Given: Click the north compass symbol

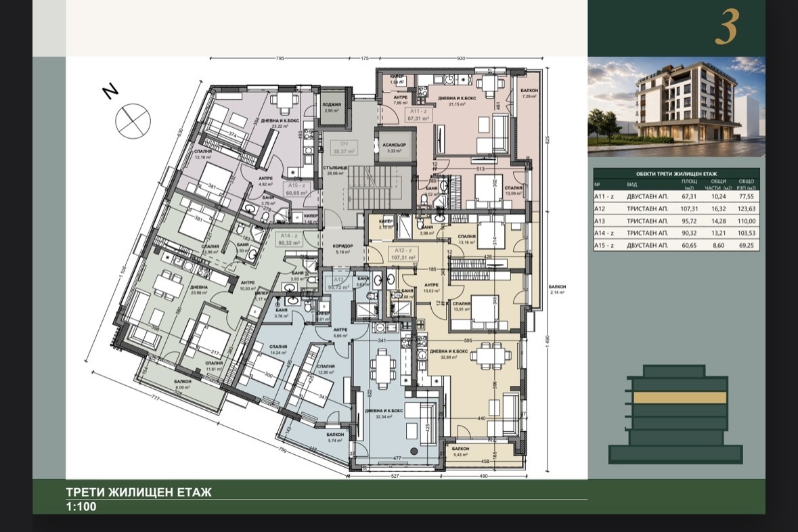Looking at the screenshot, I should pyautogui.click(x=133, y=120).
